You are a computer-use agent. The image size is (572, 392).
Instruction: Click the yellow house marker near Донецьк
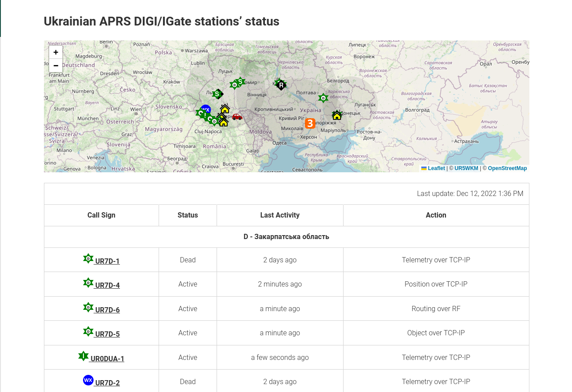point(337,115)
